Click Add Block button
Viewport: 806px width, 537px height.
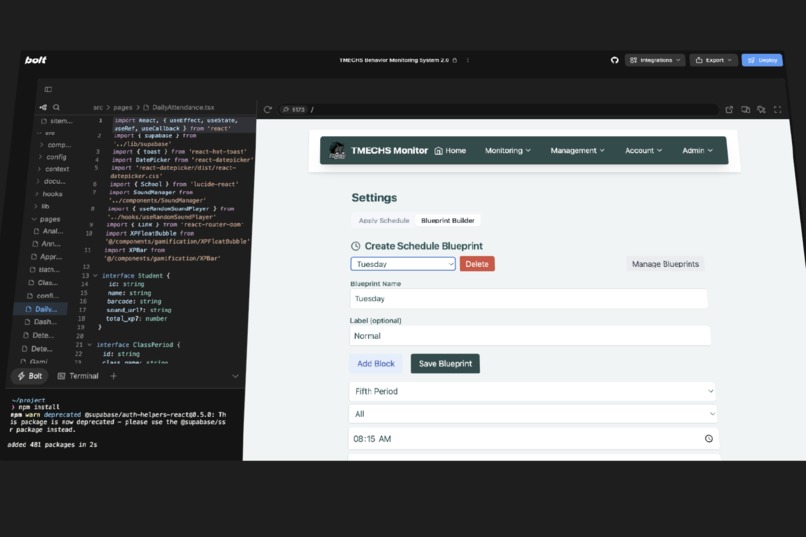[376, 364]
